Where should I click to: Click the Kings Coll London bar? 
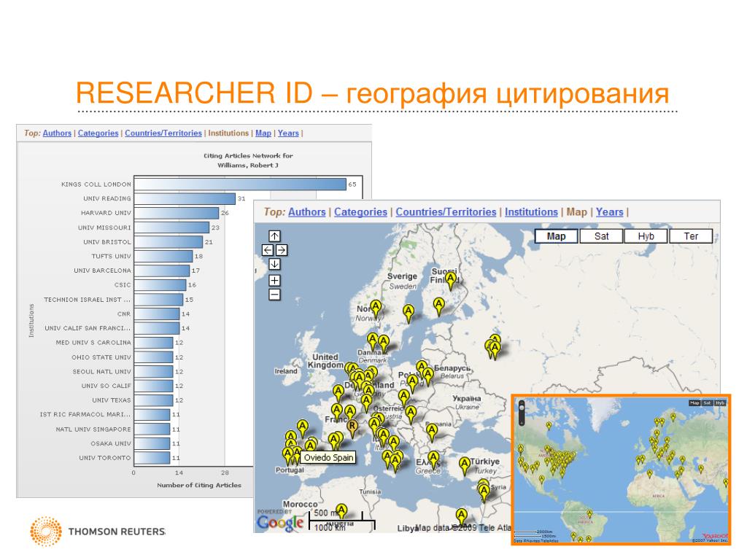click(240, 184)
